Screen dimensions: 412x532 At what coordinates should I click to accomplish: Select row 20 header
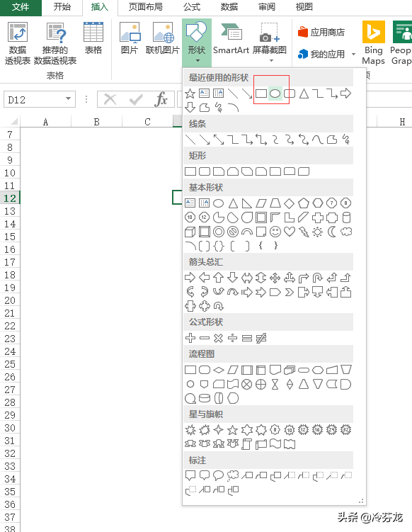10,300
